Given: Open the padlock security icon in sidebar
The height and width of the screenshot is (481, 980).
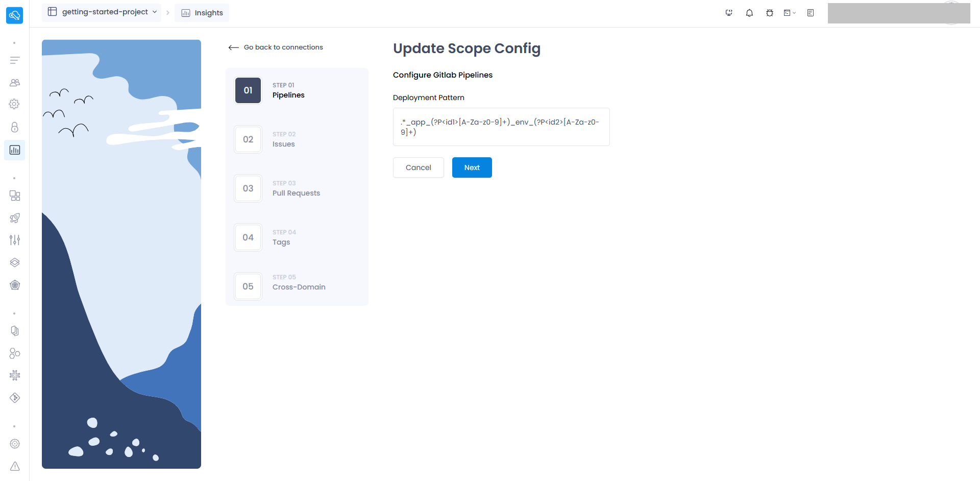Looking at the screenshot, I should (15, 127).
